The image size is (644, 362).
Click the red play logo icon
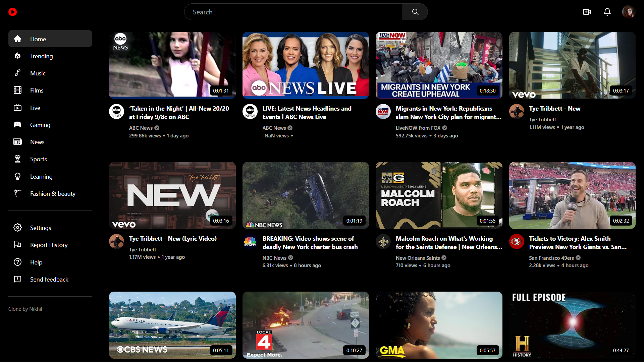click(x=13, y=12)
